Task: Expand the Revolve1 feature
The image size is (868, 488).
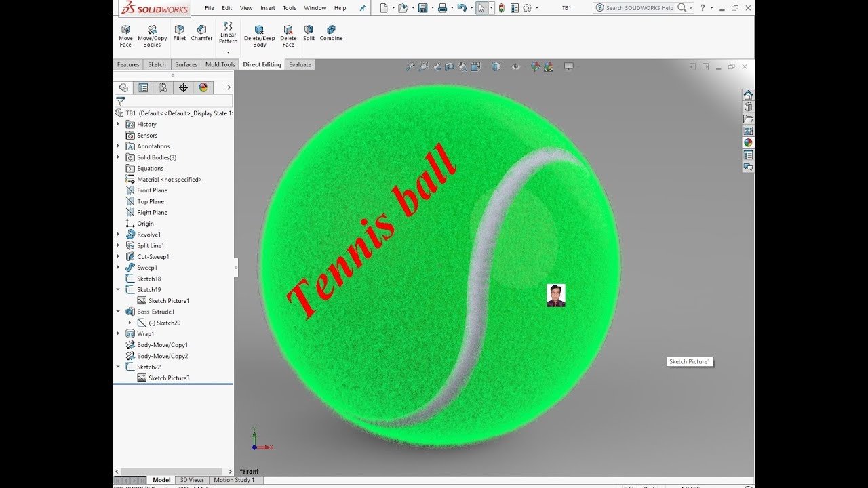Action: tap(118, 235)
